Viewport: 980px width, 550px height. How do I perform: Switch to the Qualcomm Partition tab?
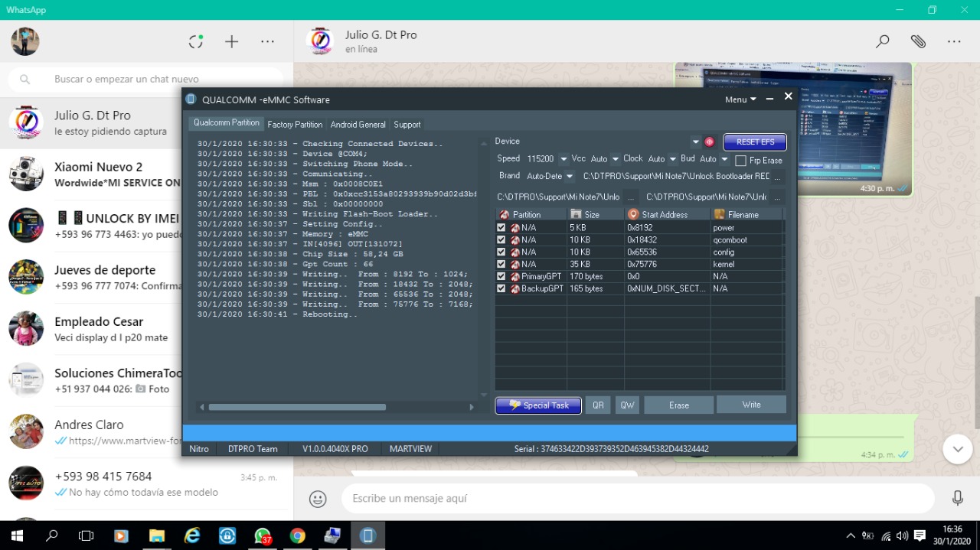pos(227,123)
